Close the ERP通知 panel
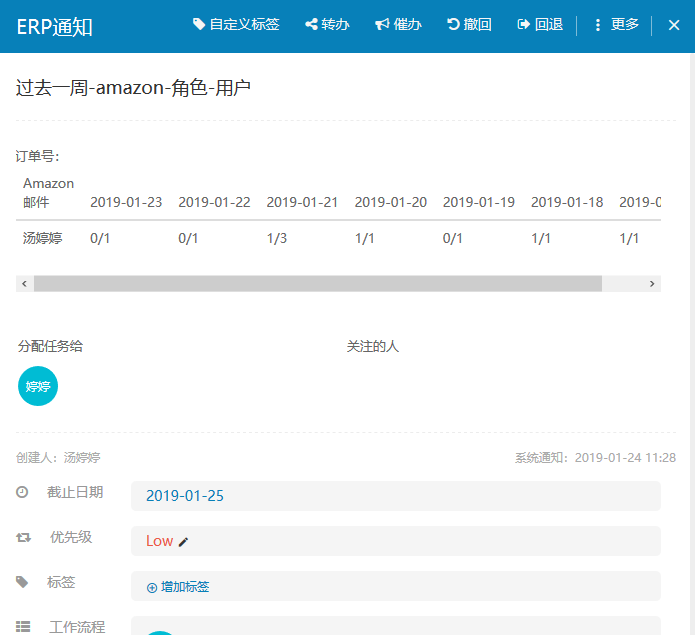The width and height of the screenshot is (695, 635). tap(673, 26)
